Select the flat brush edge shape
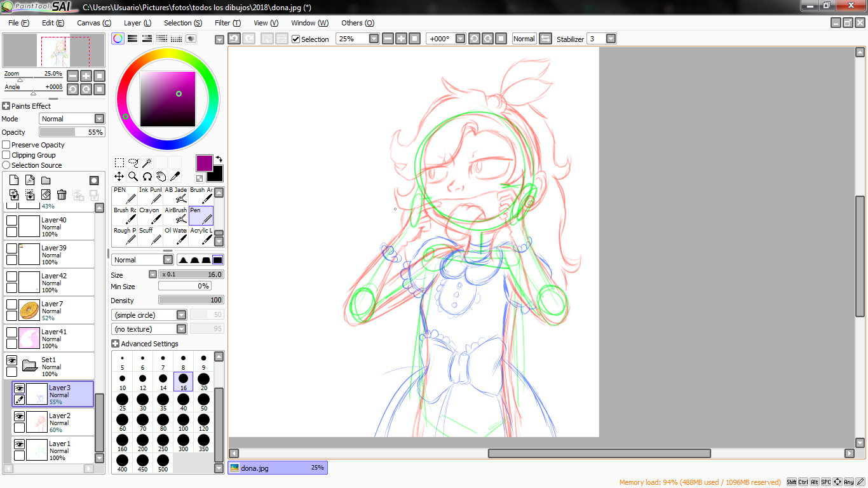868x488 pixels. coord(217,260)
